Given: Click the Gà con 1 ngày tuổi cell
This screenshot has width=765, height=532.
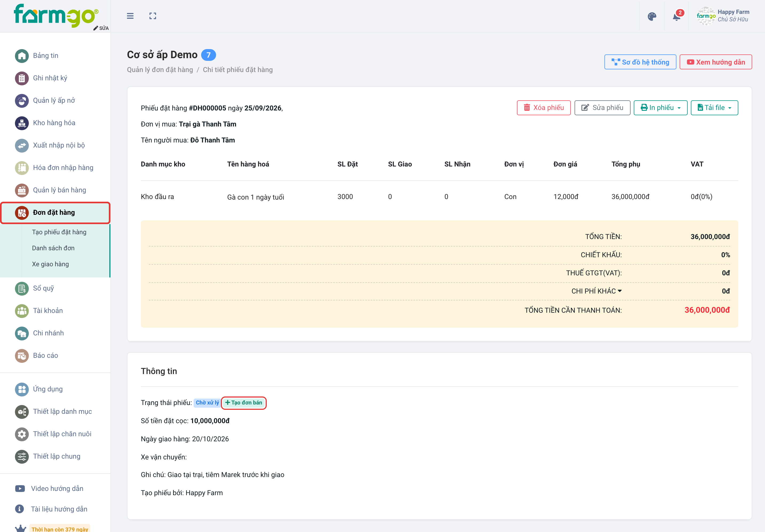Looking at the screenshot, I should pyautogui.click(x=256, y=197).
